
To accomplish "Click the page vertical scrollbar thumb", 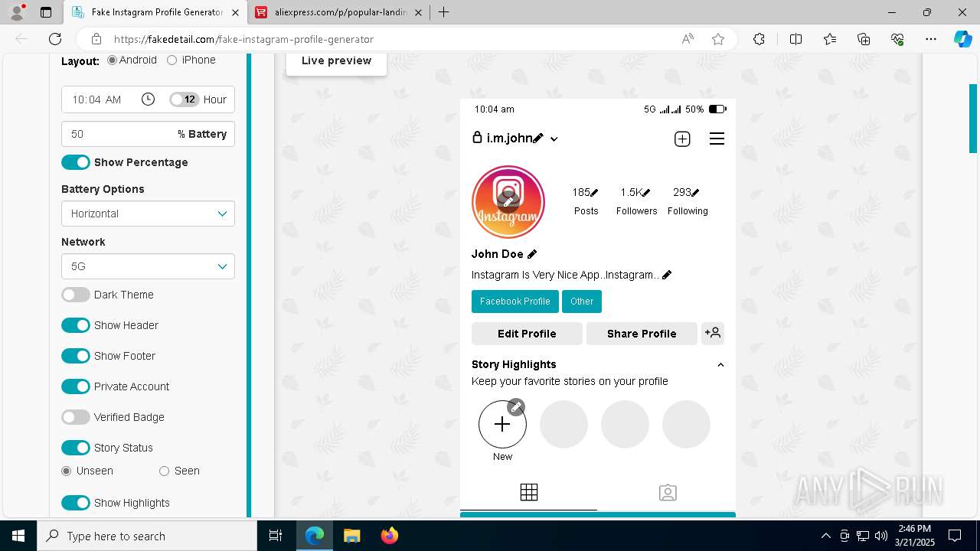I will (x=973, y=118).
